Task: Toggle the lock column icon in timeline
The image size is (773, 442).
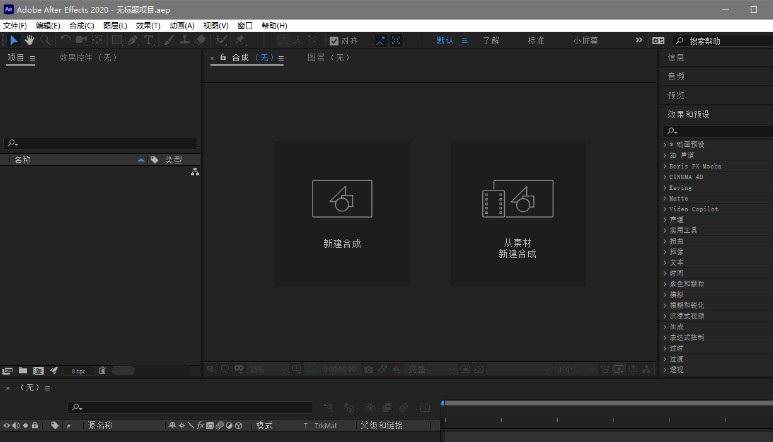Action: [37, 425]
